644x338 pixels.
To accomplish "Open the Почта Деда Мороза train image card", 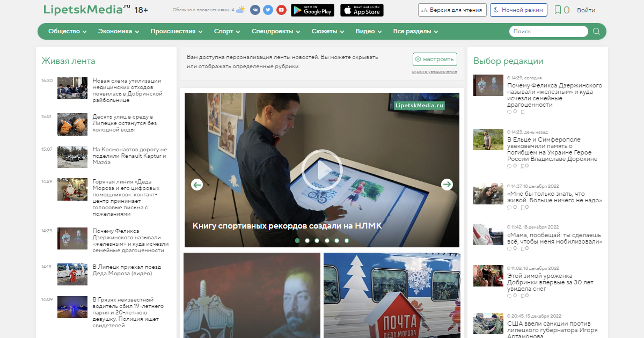I will (x=392, y=296).
